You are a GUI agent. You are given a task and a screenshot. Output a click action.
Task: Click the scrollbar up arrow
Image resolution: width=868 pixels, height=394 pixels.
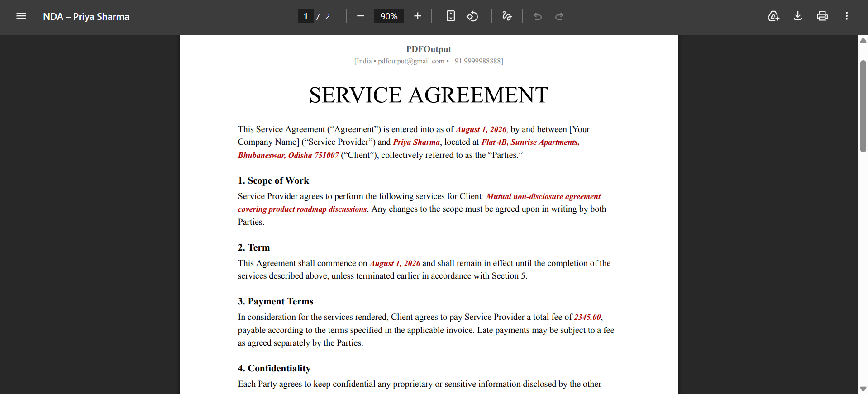click(x=863, y=40)
